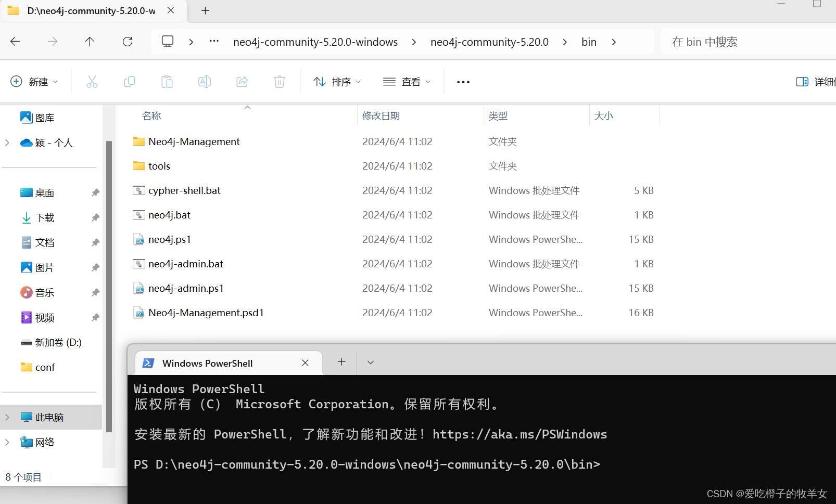
Task: Open 新加卷 (D:) drive in sidebar
Action: [51, 342]
